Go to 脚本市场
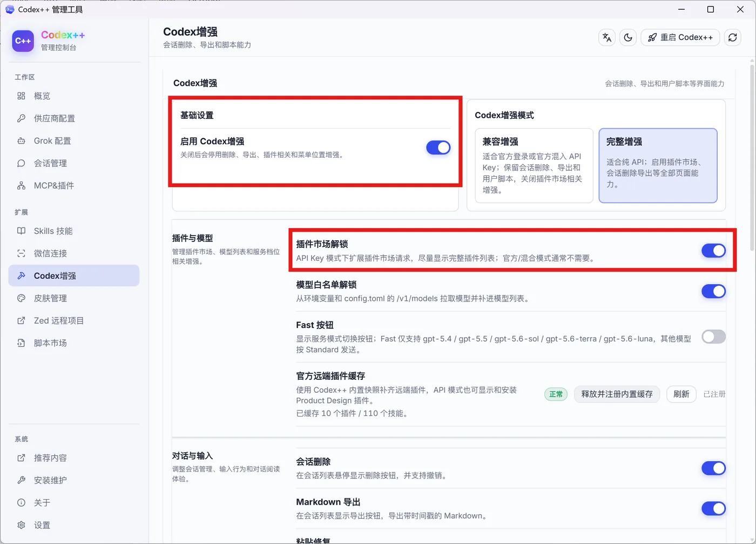756x544 pixels. click(x=74, y=343)
